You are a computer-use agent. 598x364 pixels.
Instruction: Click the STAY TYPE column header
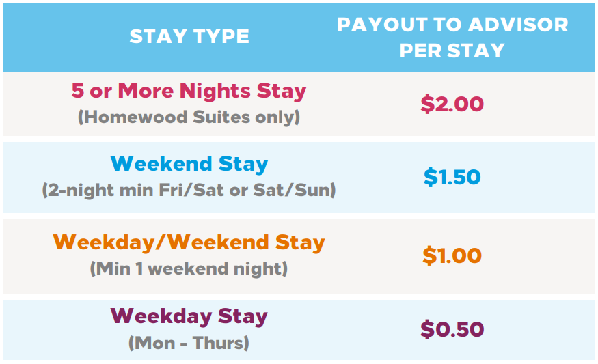tap(189, 36)
